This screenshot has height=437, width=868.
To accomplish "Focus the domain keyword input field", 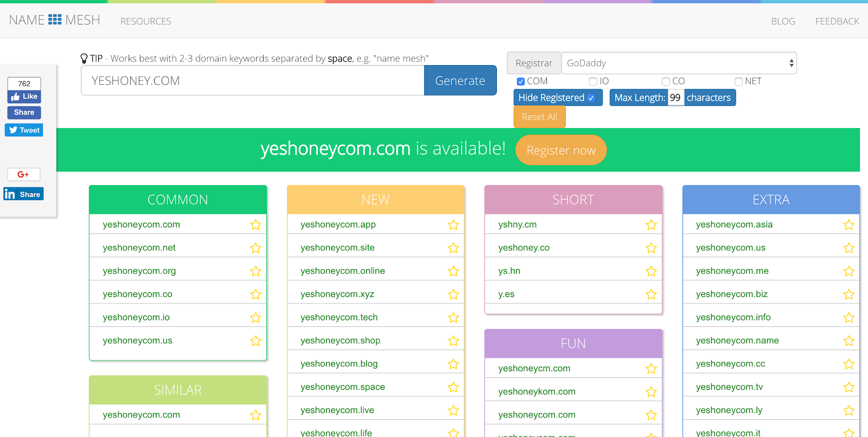I will 253,80.
